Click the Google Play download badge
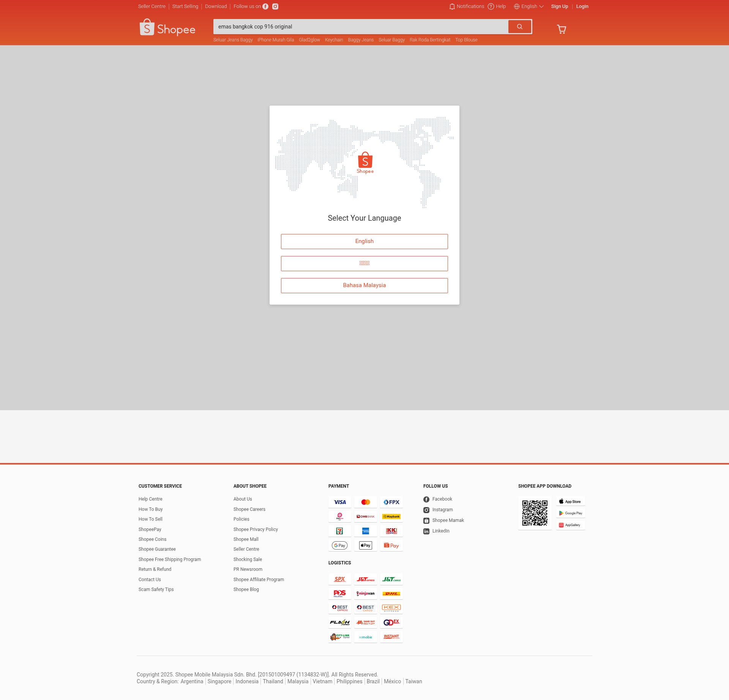The height and width of the screenshot is (700, 729). click(571, 513)
